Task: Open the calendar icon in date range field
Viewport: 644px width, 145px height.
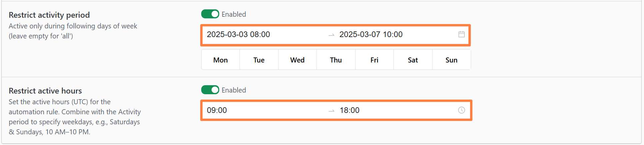Action: pos(461,34)
